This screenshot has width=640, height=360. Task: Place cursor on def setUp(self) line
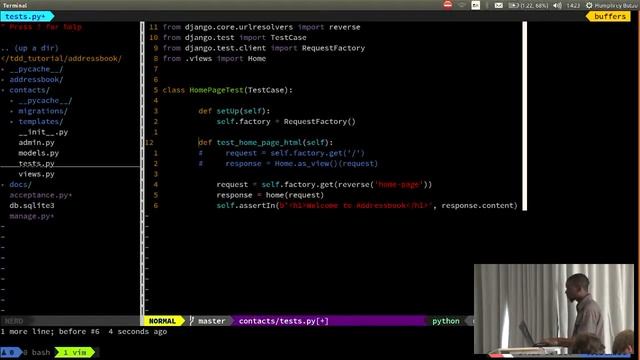coord(234,111)
